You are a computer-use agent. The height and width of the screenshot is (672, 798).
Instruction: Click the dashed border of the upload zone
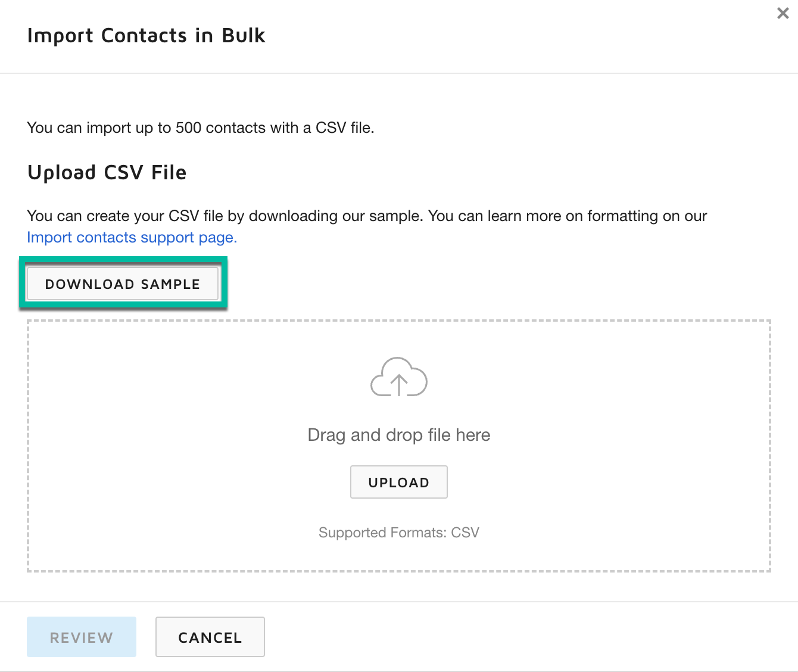(x=398, y=320)
